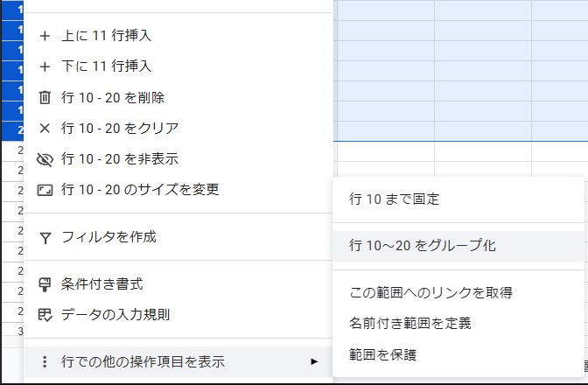
Task: Click the three-dot more actions icon
Action: [45, 361]
